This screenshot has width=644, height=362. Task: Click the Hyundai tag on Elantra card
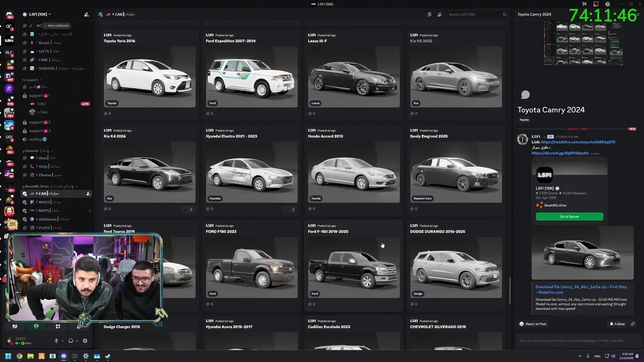[215, 198]
